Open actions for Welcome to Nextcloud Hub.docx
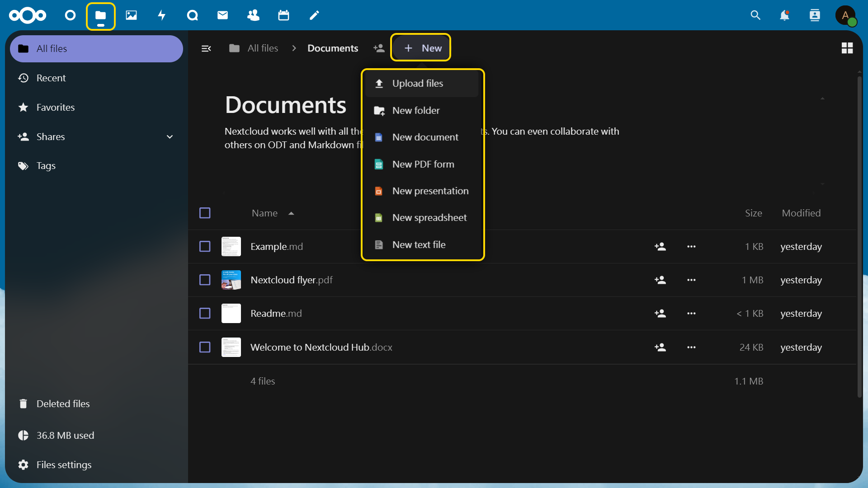This screenshot has width=868, height=488. [691, 347]
